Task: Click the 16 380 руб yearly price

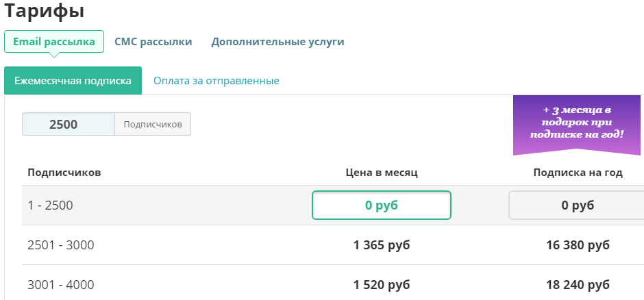Action: (x=578, y=245)
